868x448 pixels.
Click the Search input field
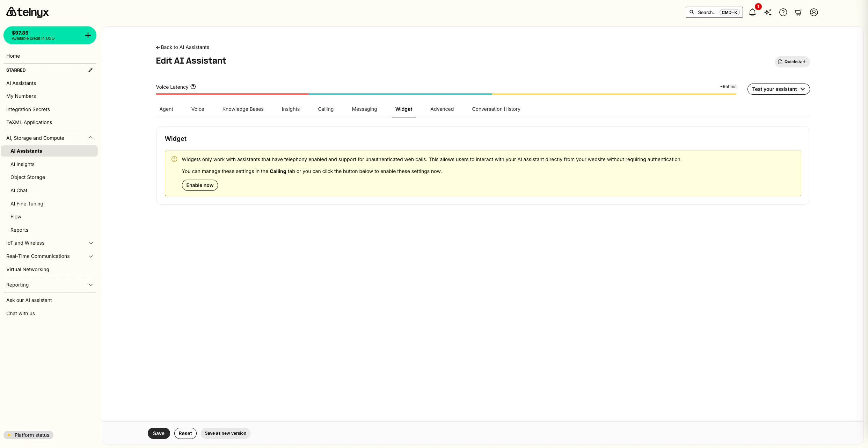714,12
